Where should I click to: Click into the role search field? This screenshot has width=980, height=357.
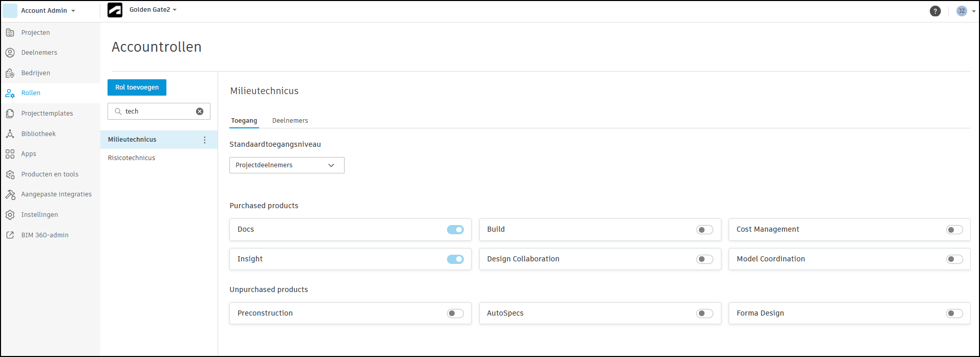click(156, 111)
